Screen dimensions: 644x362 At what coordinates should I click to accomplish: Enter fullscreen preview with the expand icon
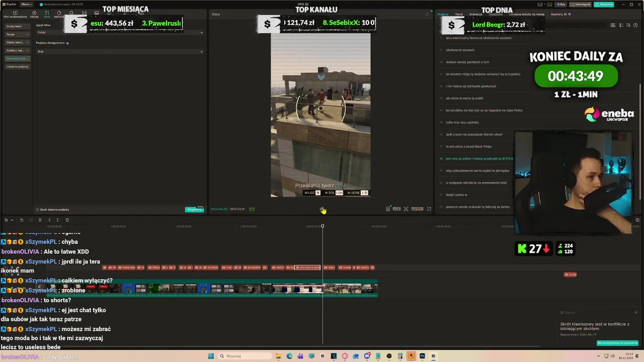click(429, 209)
